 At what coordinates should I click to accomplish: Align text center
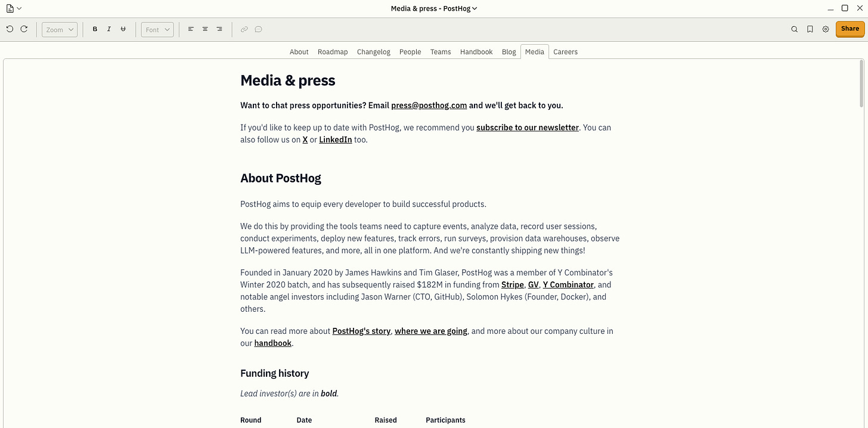tap(205, 29)
